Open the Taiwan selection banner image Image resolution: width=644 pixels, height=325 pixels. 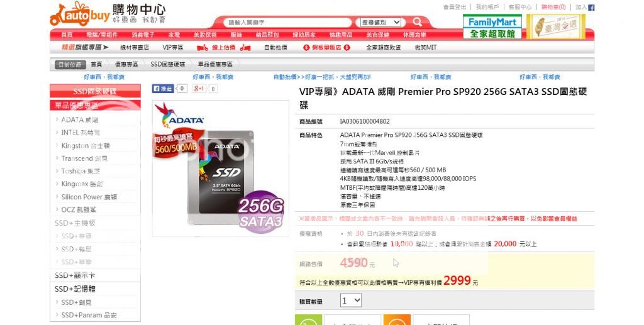556,27
